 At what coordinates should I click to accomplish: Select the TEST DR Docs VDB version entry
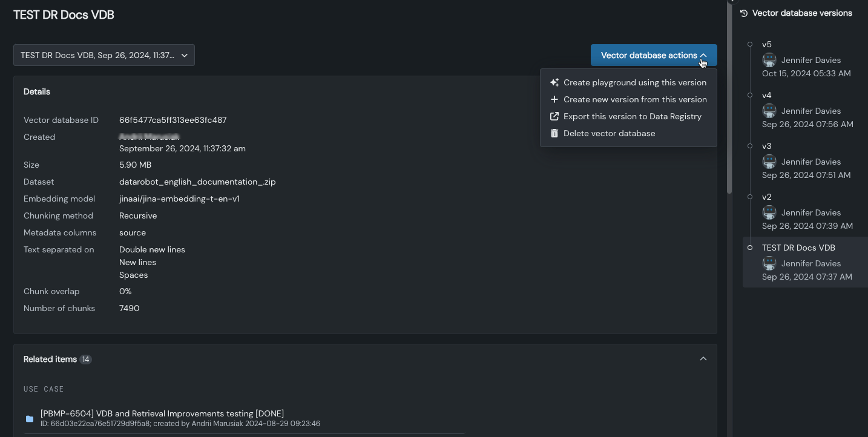pyautogui.click(x=798, y=248)
